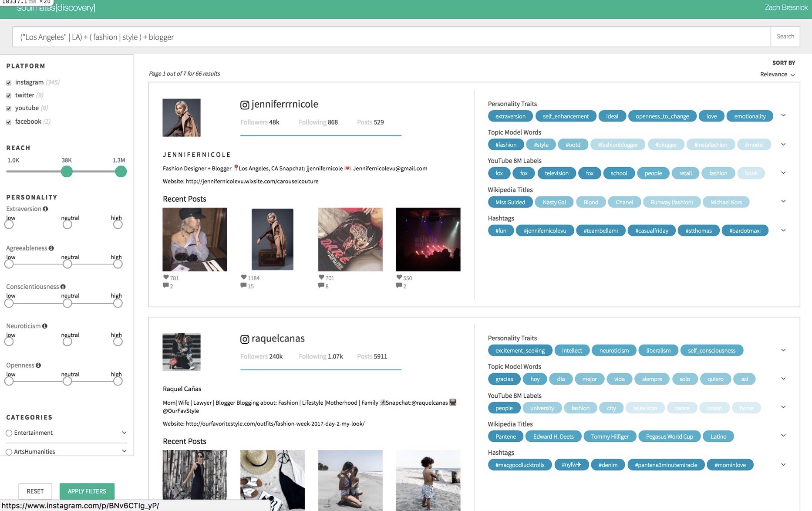The height and width of the screenshot is (511, 812).
Task: Click the RESET button
Action: click(35, 491)
